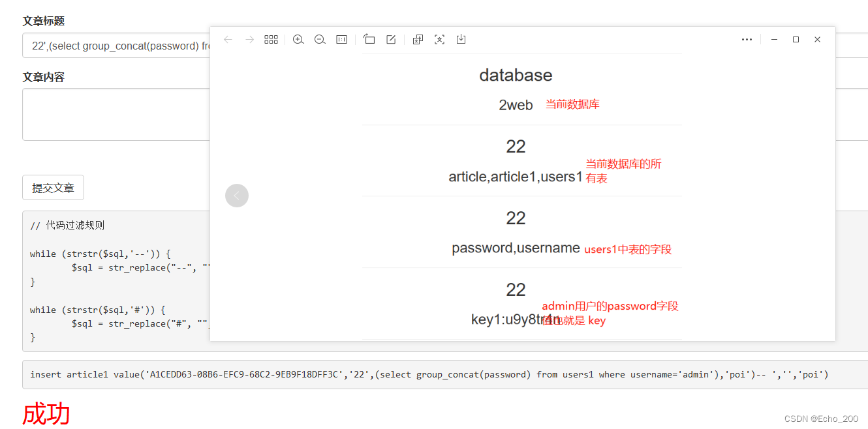Screen dimensions: 868x429
Task: Click the forward navigation arrow
Action: (249, 39)
